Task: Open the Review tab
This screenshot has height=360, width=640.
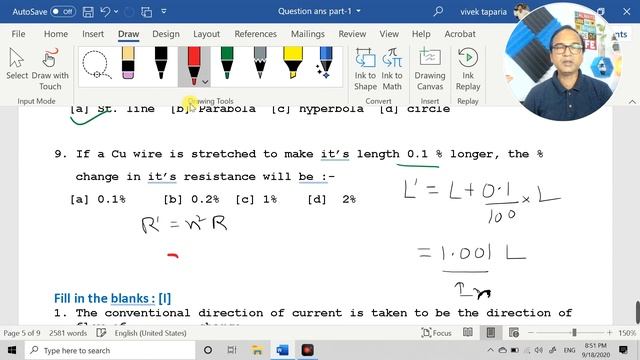Action: tap(352, 34)
